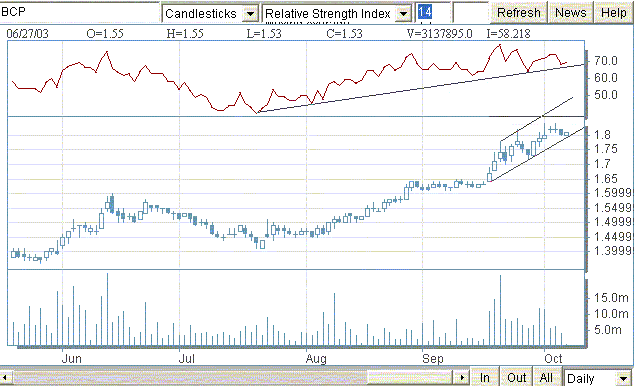This screenshot has width=636, height=386.
Task: Click the Sep month label on the axis
Action: point(432,358)
